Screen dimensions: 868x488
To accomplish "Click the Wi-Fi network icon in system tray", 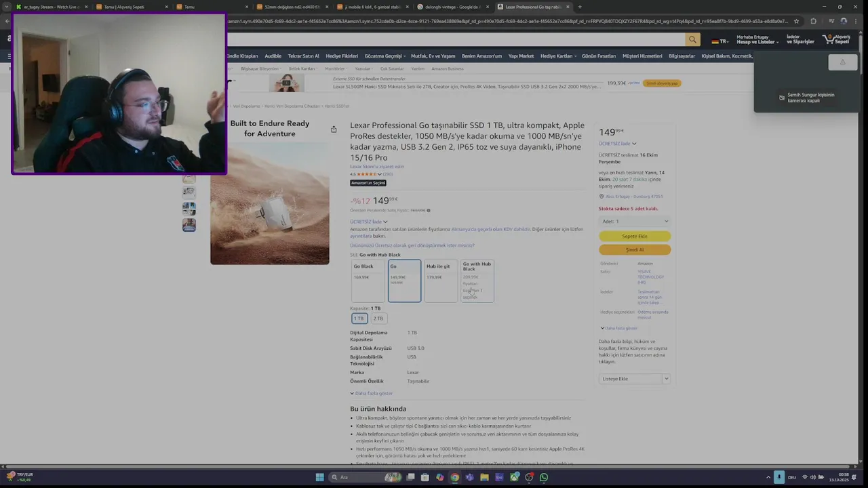I will pyautogui.click(x=805, y=477).
